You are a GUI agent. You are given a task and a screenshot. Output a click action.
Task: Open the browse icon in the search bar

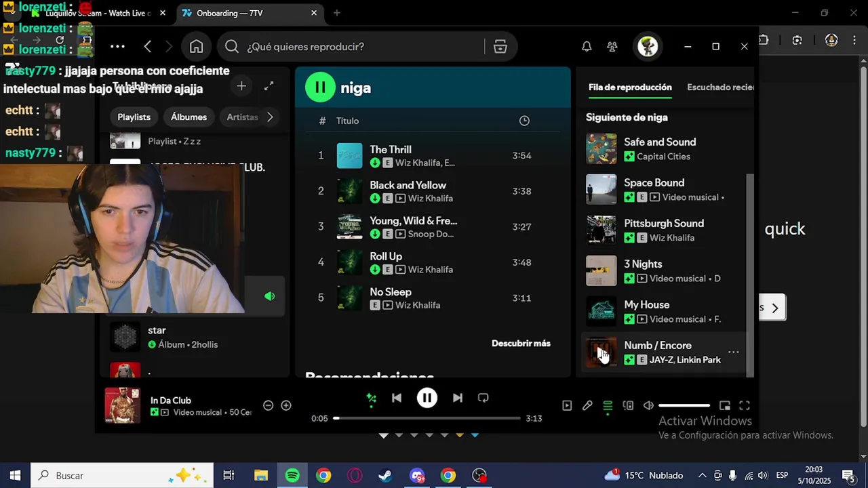coord(500,47)
